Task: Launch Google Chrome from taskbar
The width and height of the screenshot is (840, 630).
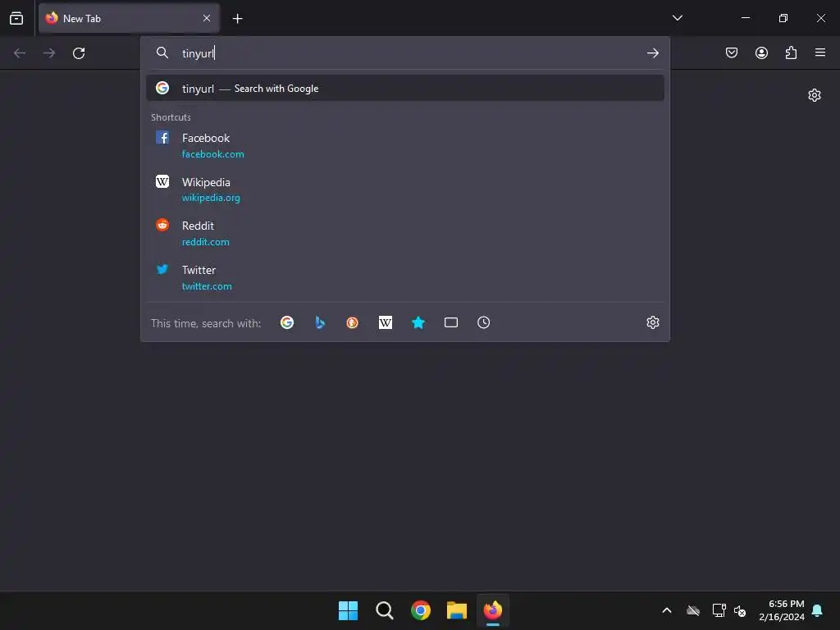Action: (421, 610)
